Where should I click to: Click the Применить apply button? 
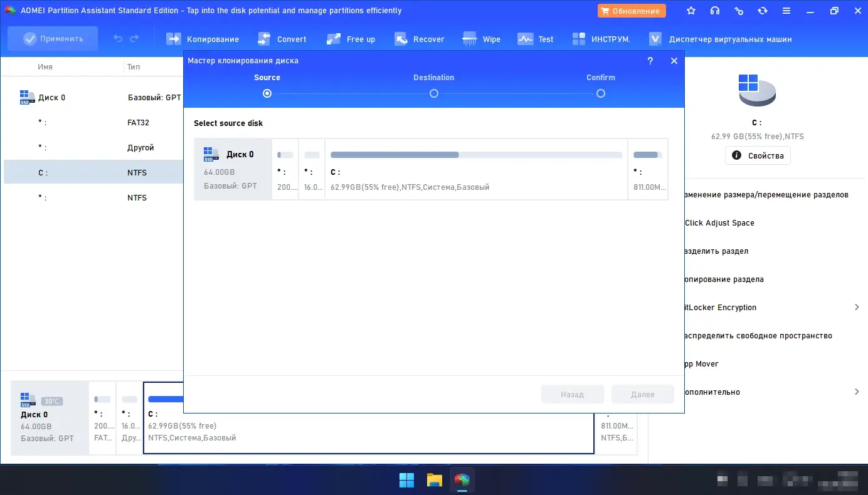pyautogui.click(x=53, y=39)
